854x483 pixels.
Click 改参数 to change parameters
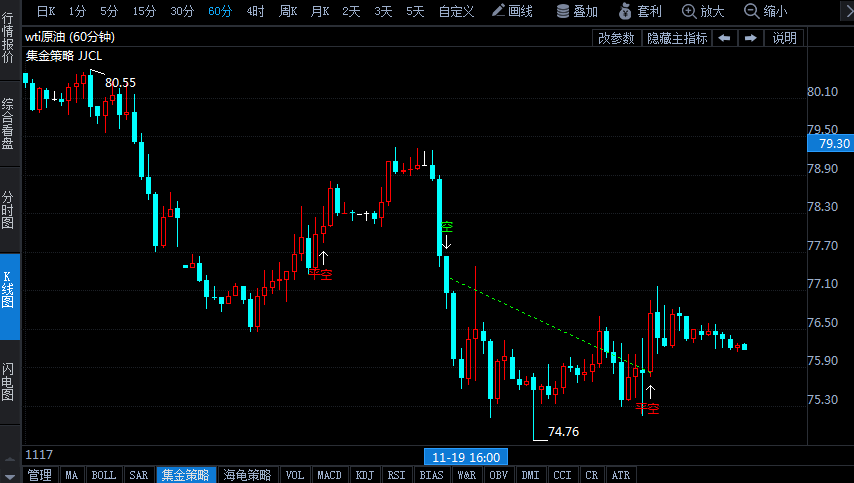pos(616,38)
